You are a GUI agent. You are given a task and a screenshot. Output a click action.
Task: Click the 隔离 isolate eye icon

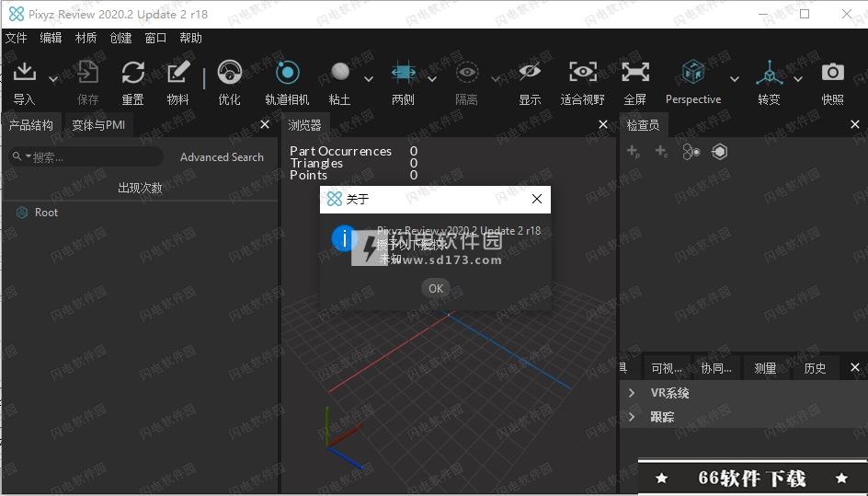467,72
